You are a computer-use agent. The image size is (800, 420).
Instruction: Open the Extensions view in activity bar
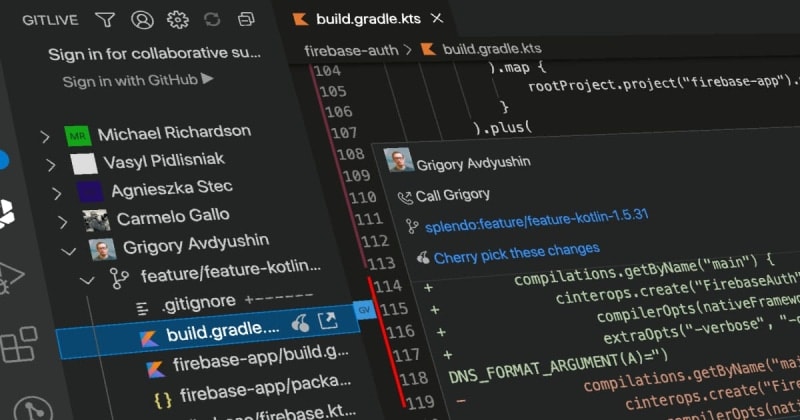(x=18, y=345)
